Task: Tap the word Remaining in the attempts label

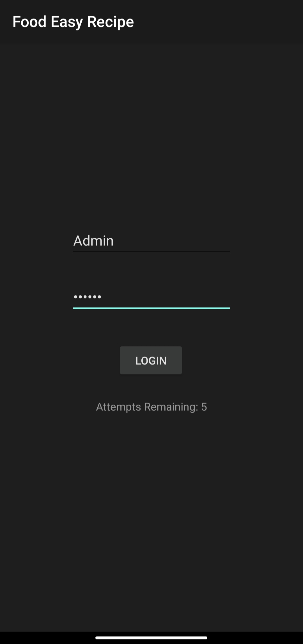Action: pos(171,407)
